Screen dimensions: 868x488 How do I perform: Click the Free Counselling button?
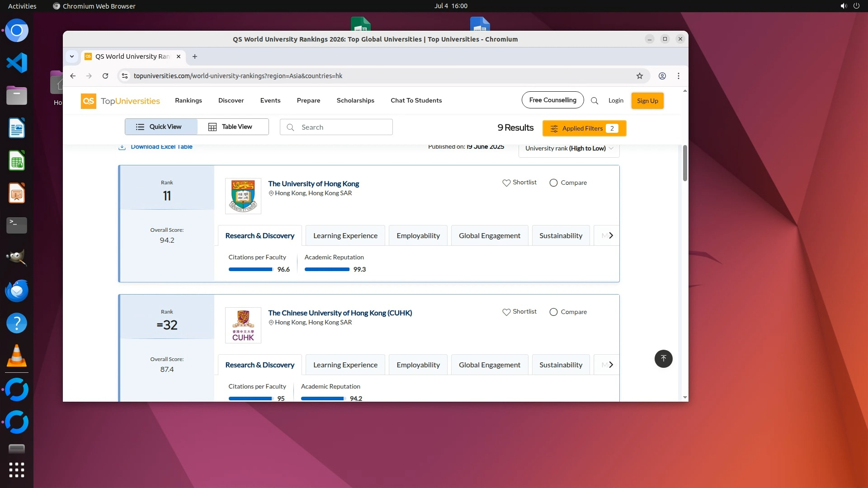[x=552, y=100]
